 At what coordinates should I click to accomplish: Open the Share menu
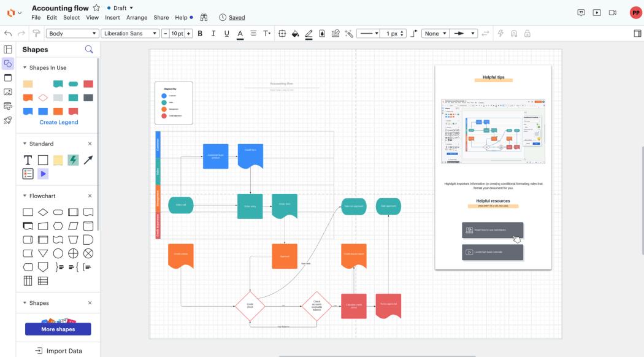coord(161,18)
